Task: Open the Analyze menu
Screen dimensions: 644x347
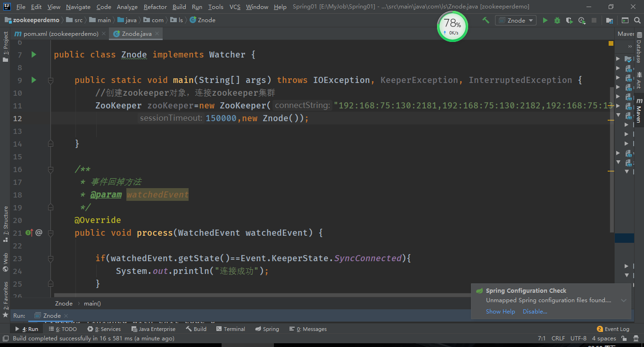Action: 127,7
